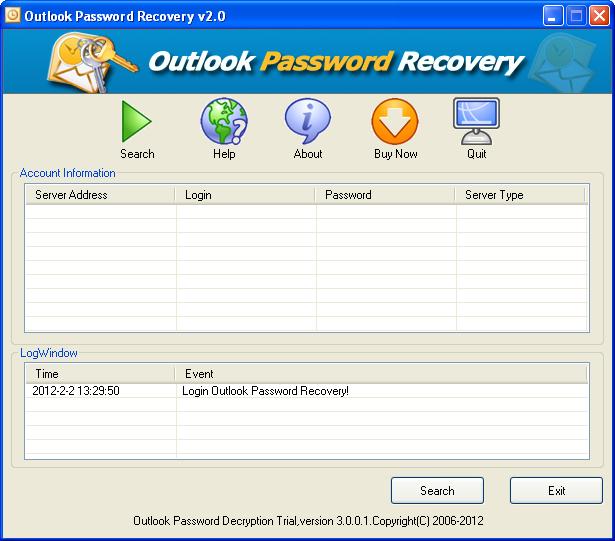Close the Outlook Password Recovery window
This screenshot has width=615, height=541.
coord(599,16)
